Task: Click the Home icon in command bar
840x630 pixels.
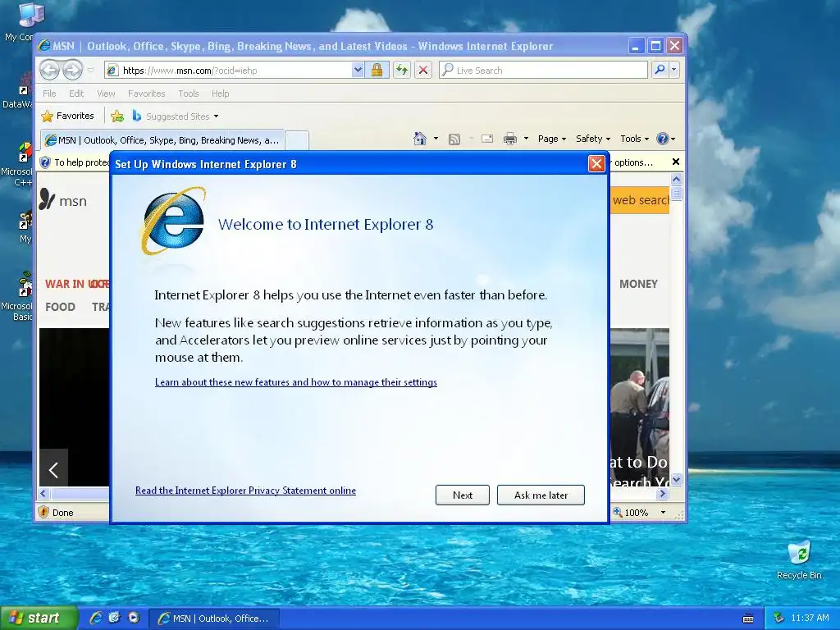Action: tap(419, 139)
